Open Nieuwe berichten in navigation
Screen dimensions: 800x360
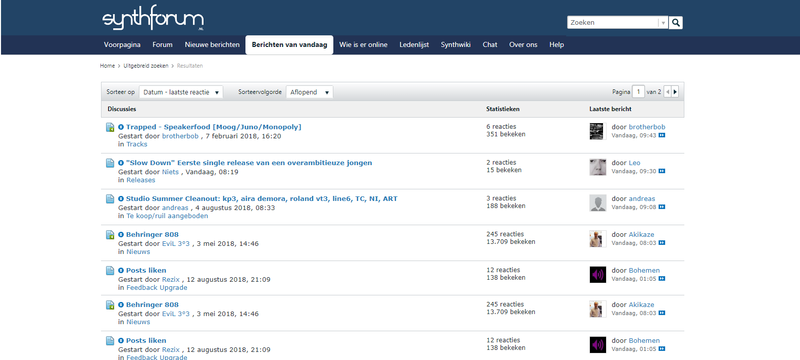[212, 45]
